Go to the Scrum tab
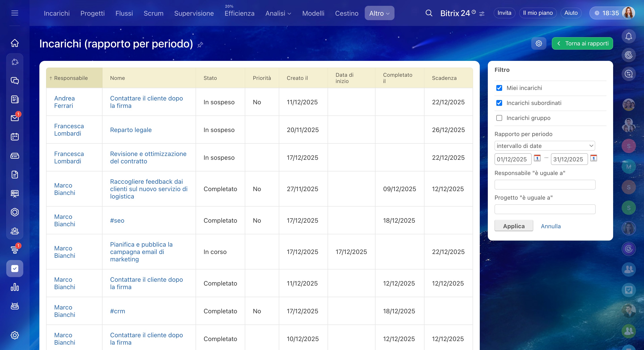Viewport: 644px width, 350px height. (153, 13)
